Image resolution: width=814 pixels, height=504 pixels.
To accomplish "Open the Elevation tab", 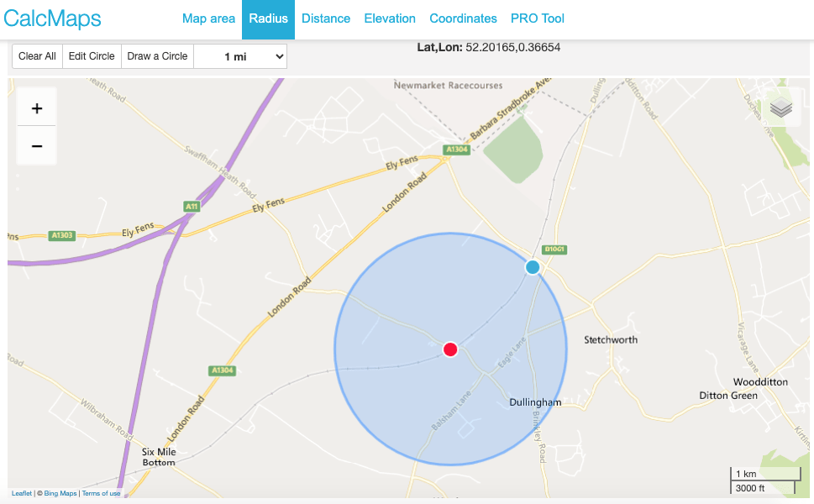I will 390,18.
